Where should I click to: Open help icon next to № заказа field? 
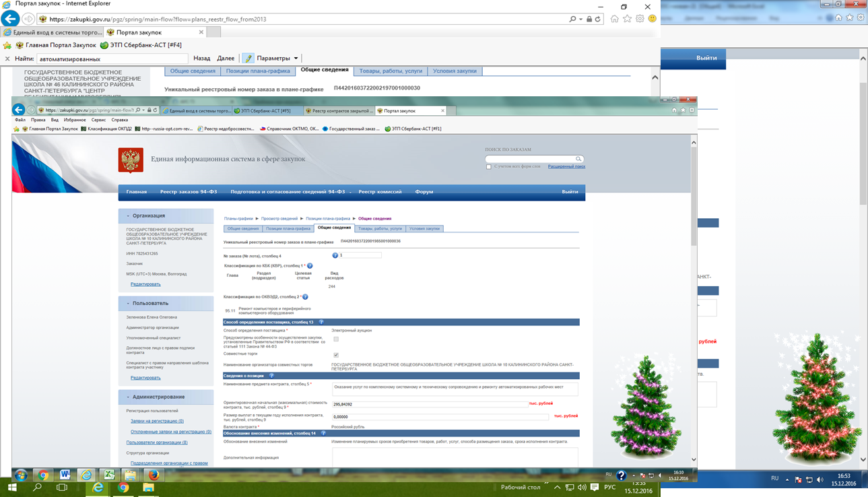(335, 255)
